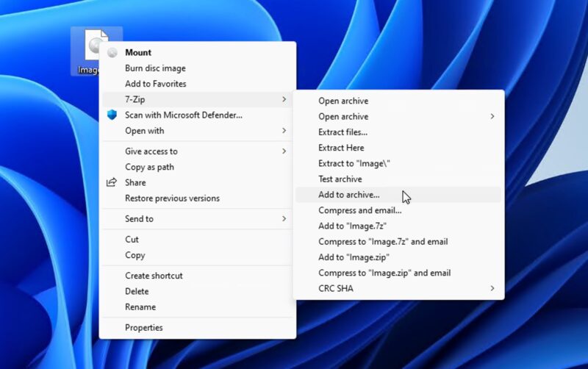
Task: Choose Cut from the context menu
Action: (x=198, y=239)
